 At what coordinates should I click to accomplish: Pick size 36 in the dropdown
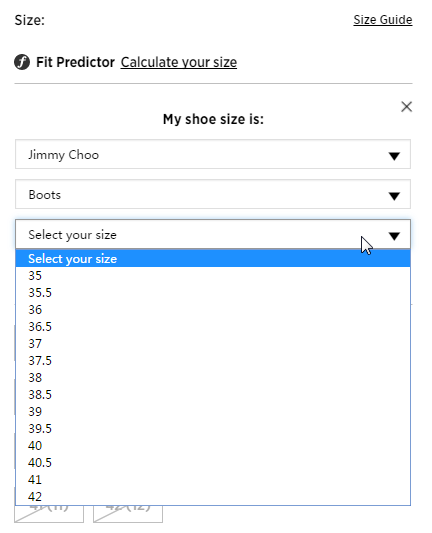point(213,310)
